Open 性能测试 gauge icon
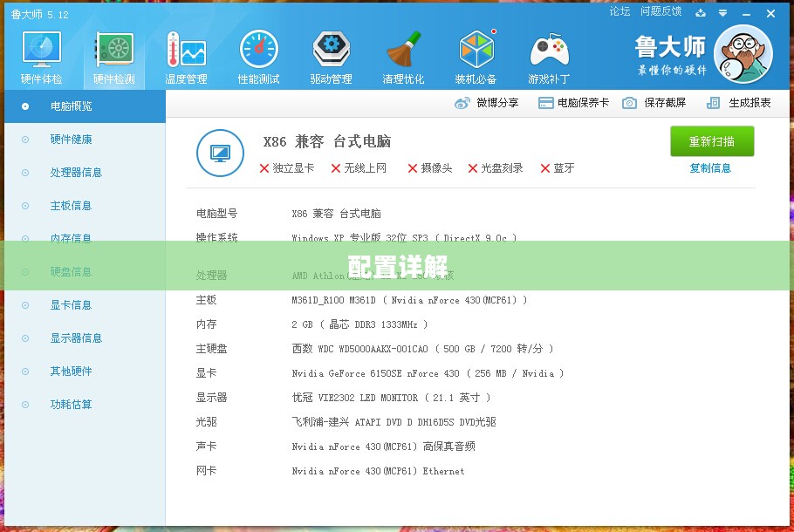Image resolution: width=794 pixels, height=532 pixels. coord(259,50)
